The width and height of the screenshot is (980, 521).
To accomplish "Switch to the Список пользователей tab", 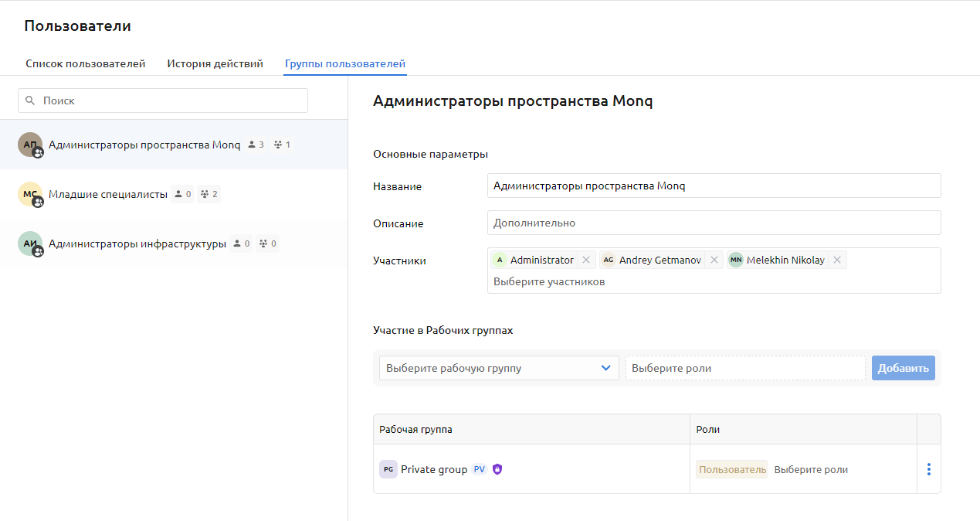I will [86, 63].
